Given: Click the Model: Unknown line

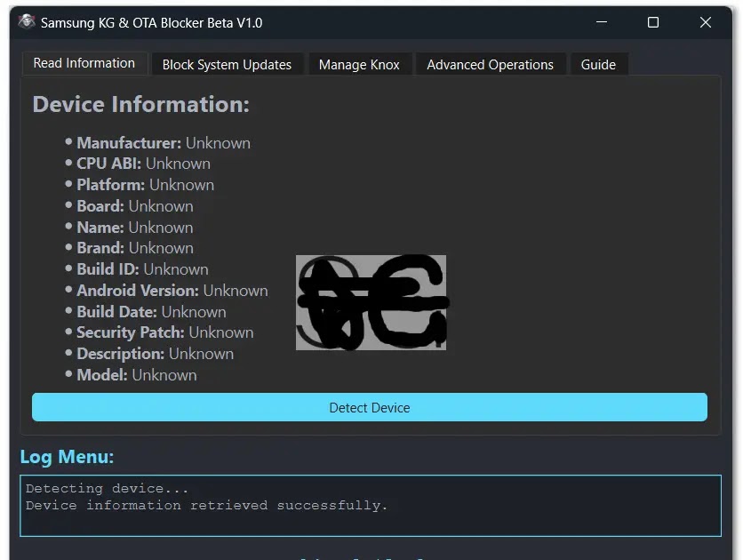Looking at the screenshot, I should pyautogui.click(x=137, y=375).
